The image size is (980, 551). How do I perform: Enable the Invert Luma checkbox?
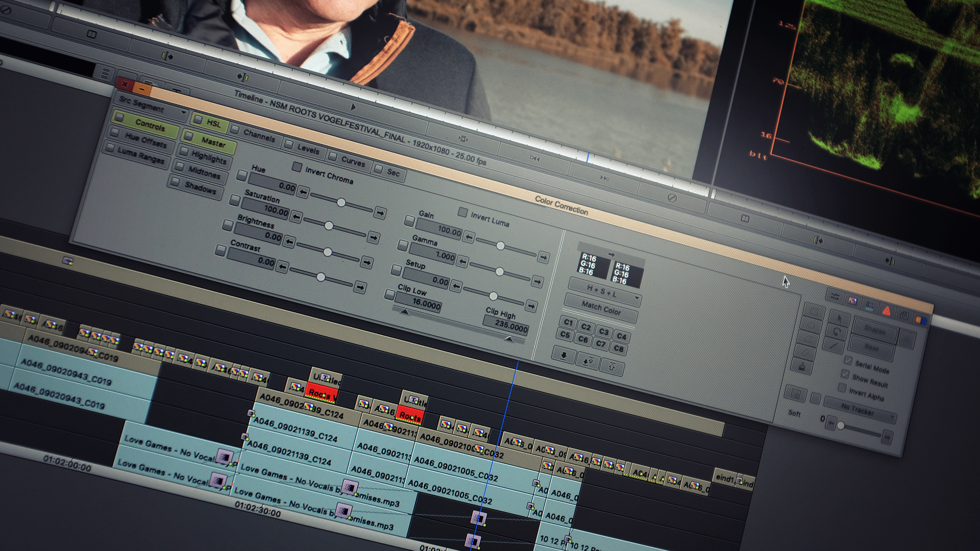tap(462, 212)
